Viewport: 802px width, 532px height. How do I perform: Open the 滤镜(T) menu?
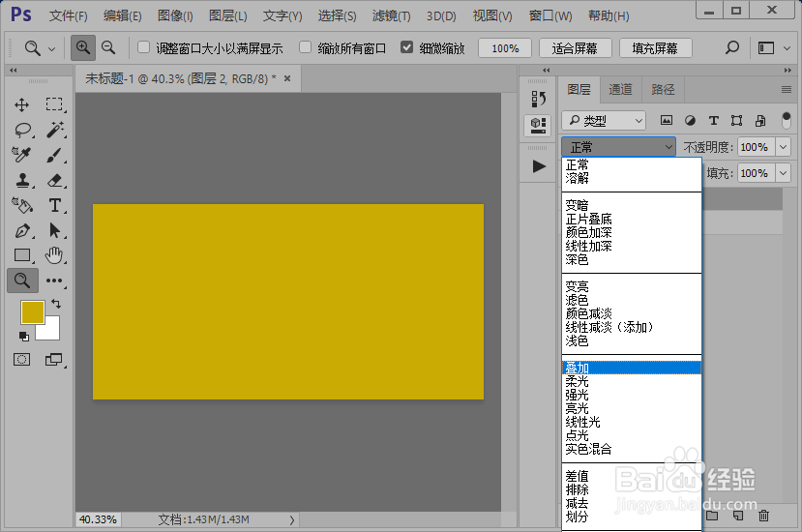391,15
